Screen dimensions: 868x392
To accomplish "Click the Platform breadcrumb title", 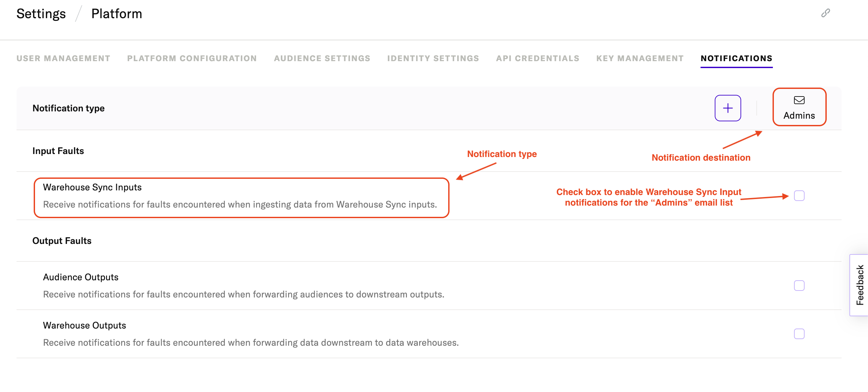I will pos(117,14).
